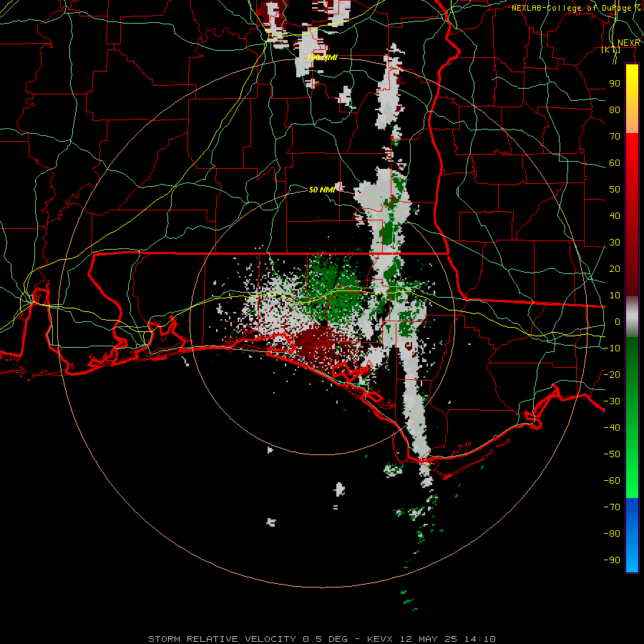Click the -60 value on velocity scale
644x644 pixels.
pos(612,481)
